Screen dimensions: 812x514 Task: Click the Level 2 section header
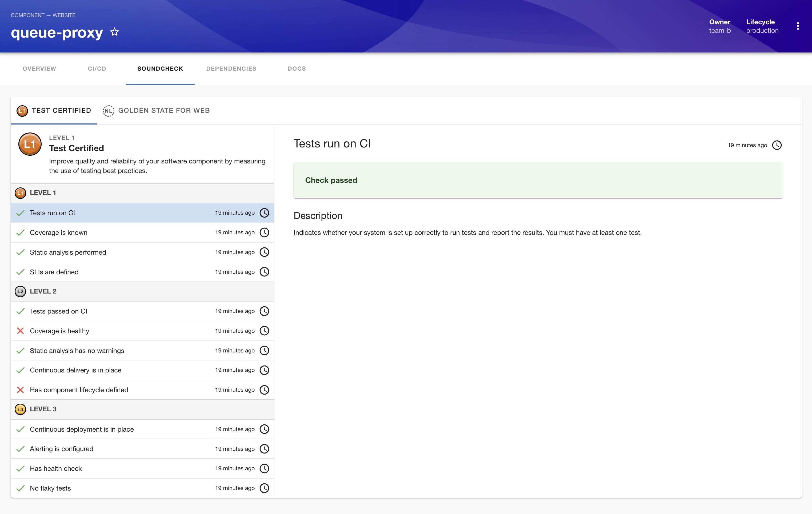[43, 291]
